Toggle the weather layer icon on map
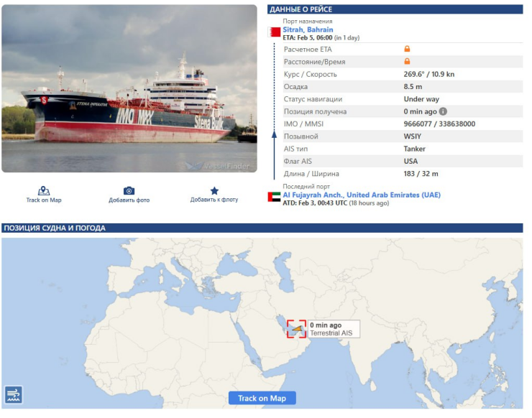532x418 pixels. click(x=14, y=394)
